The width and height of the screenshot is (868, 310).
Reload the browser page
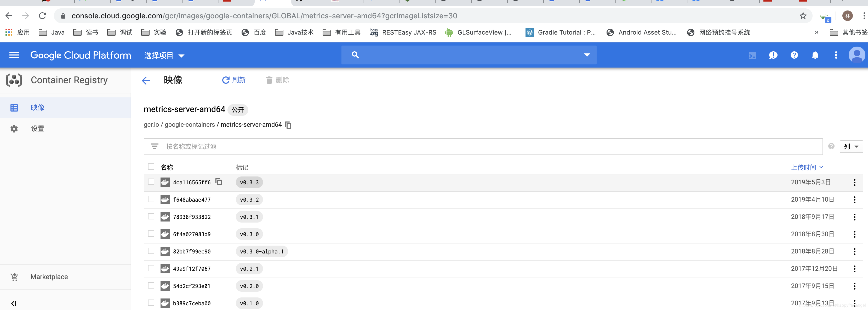click(x=42, y=16)
